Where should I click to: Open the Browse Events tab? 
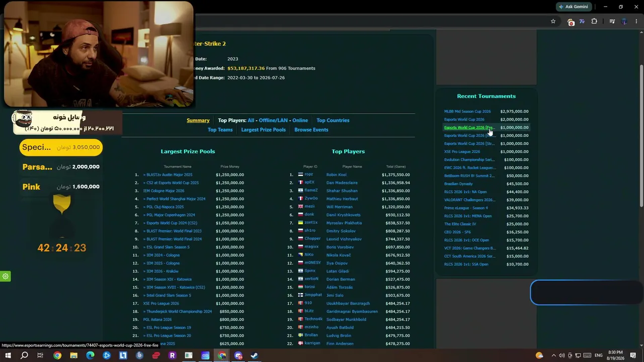(x=311, y=130)
